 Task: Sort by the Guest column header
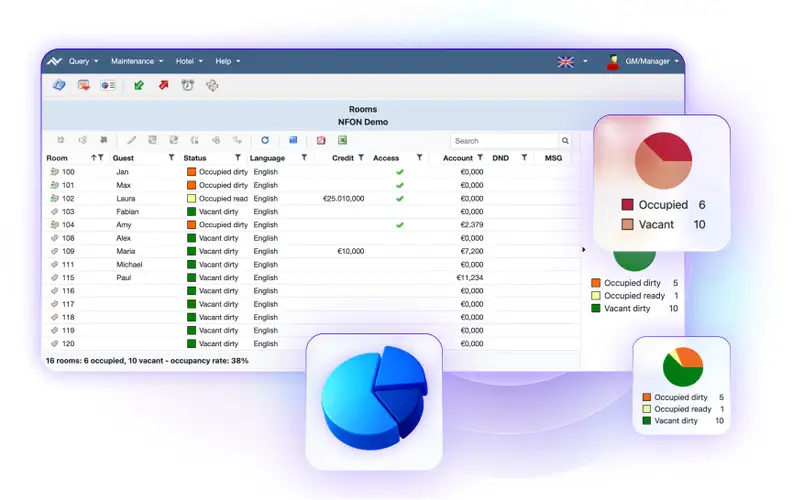coord(125,158)
